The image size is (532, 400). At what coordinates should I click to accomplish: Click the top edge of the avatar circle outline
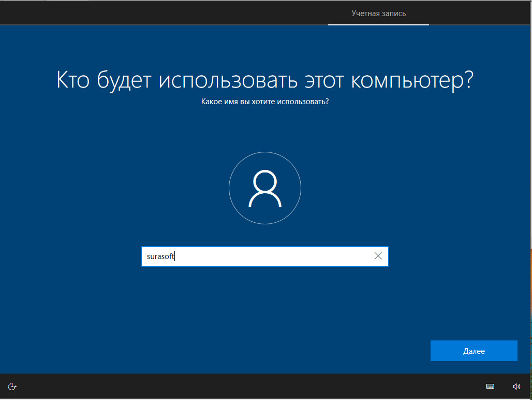pos(265,152)
